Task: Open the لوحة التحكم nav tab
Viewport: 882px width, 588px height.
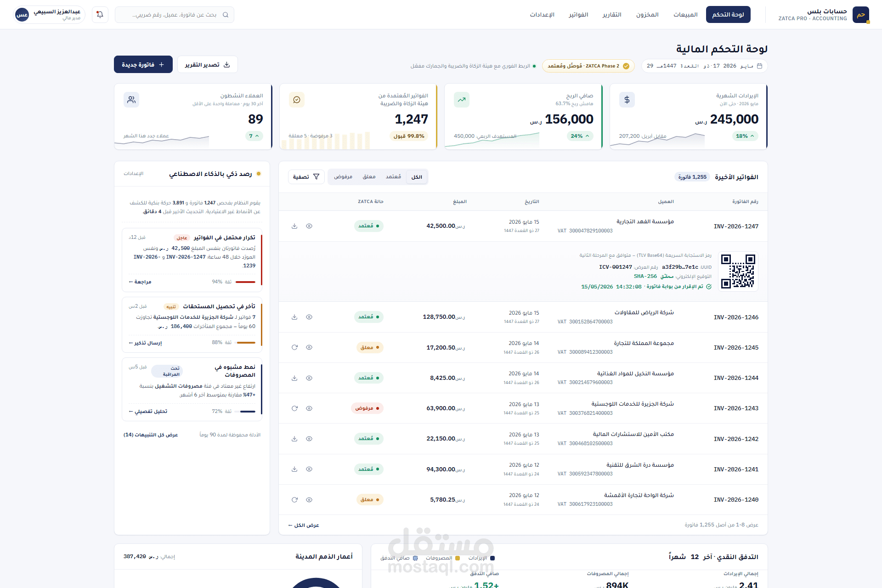Action: (728, 15)
